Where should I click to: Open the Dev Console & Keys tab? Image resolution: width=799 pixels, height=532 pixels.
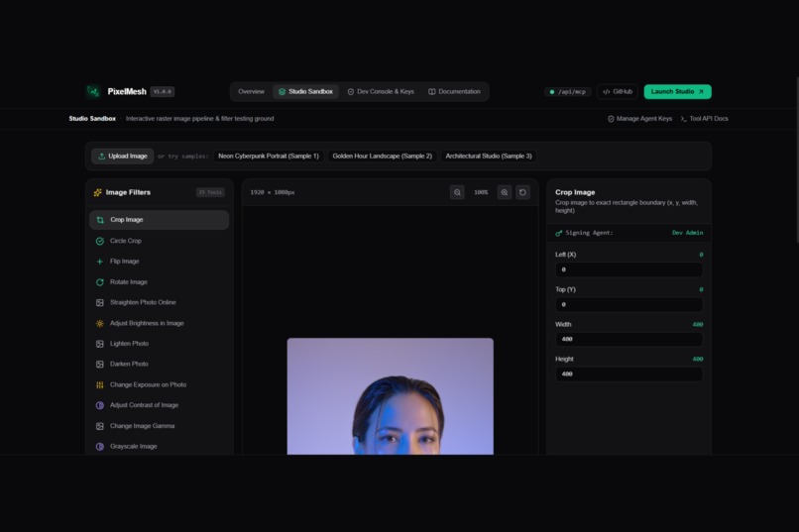(x=381, y=91)
